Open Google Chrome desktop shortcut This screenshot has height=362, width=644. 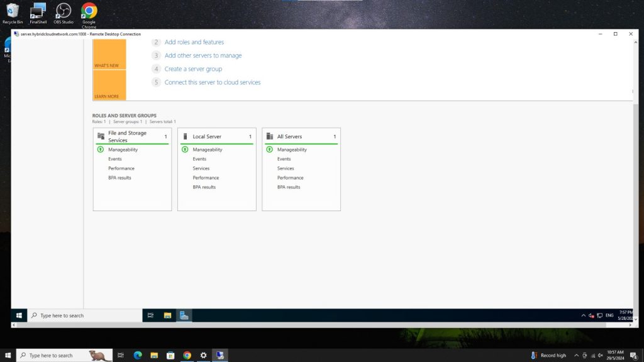click(x=88, y=11)
